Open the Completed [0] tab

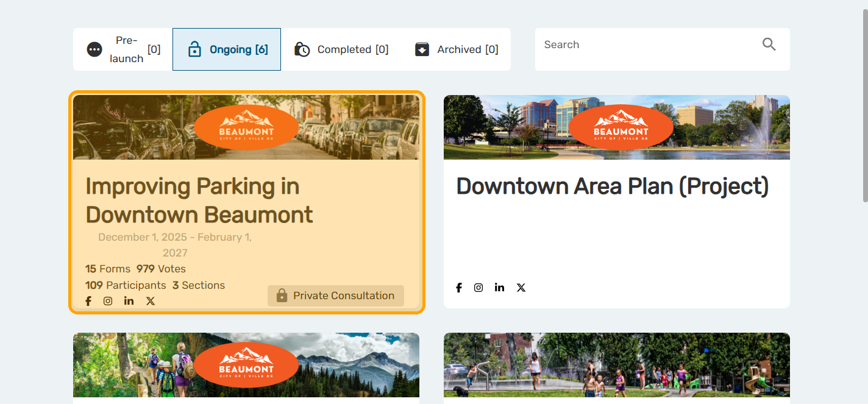click(x=341, y=49)
